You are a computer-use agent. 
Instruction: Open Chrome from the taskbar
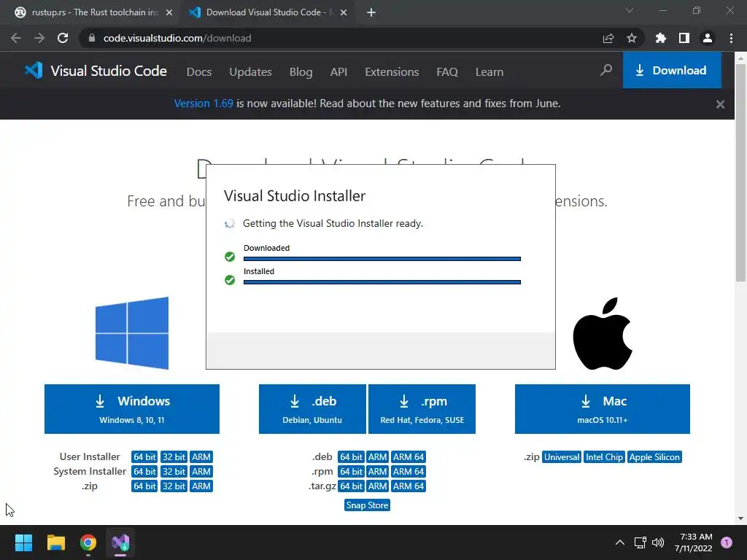point(88,542)
